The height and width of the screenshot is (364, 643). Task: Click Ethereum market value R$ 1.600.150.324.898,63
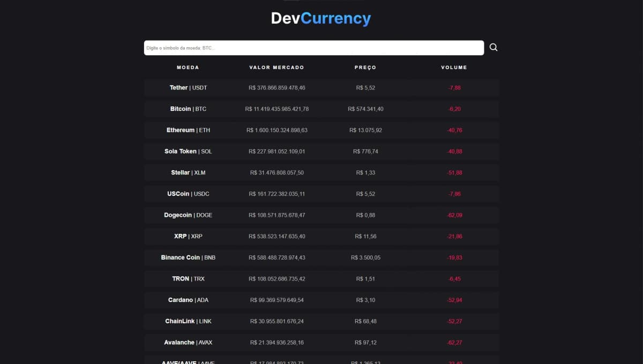[x=277, y=130]
